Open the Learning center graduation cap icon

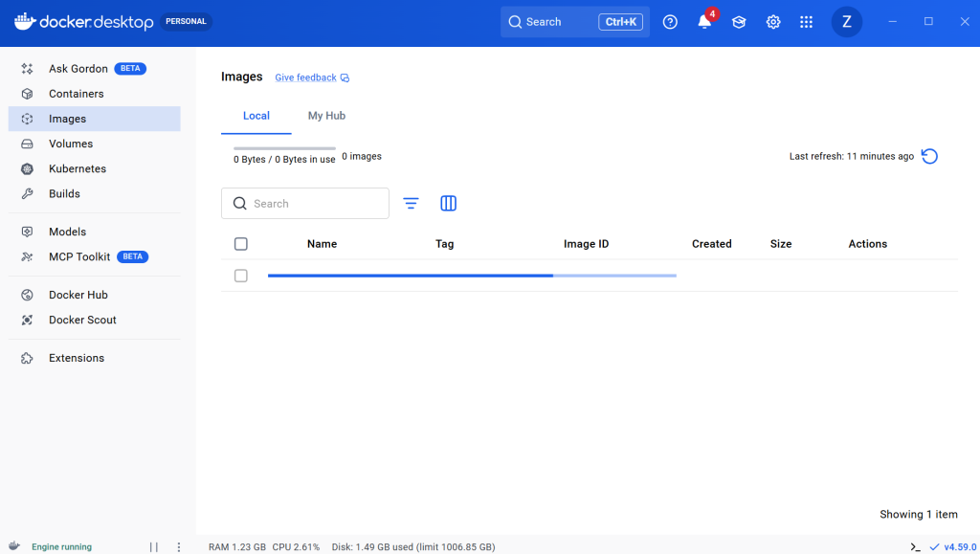coord(739,22)
